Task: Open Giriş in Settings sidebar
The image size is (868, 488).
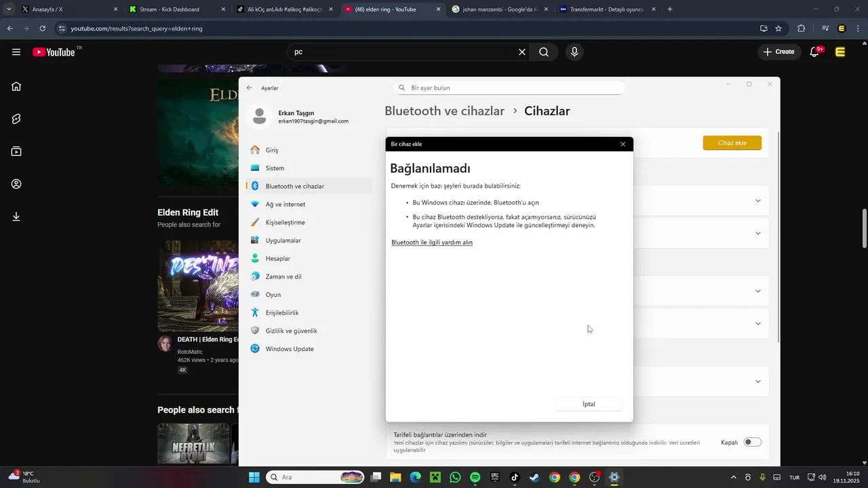Action: coord(309,150)
